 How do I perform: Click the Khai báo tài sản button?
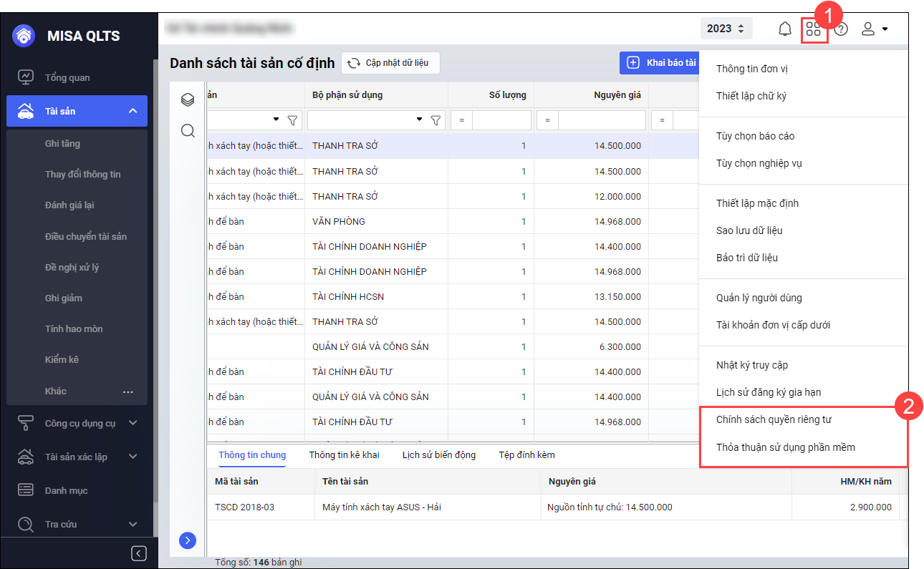pos(659,63)
